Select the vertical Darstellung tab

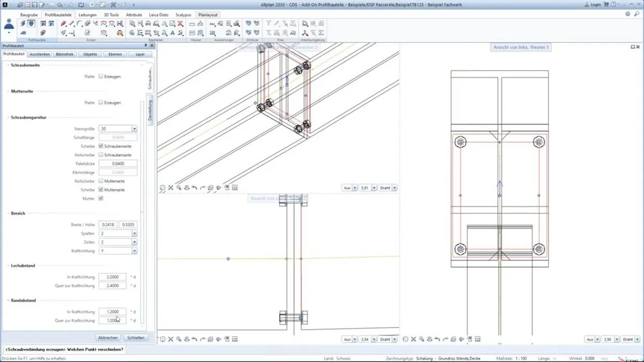(x=151, y=109)
